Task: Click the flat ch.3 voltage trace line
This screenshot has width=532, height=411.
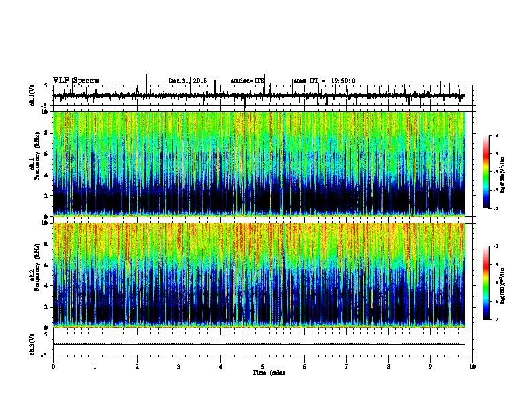Action: pos(259,345)
